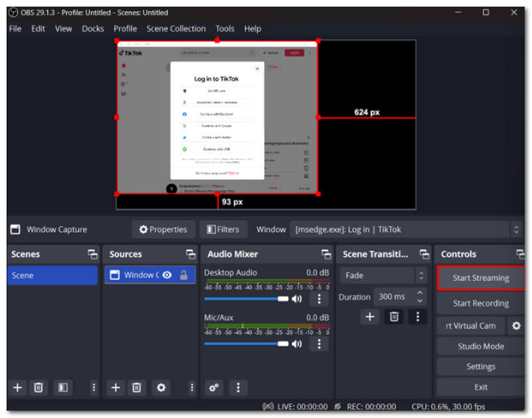Open the Fade transition dropdown

pyautogui.click(x=383, y=276)
